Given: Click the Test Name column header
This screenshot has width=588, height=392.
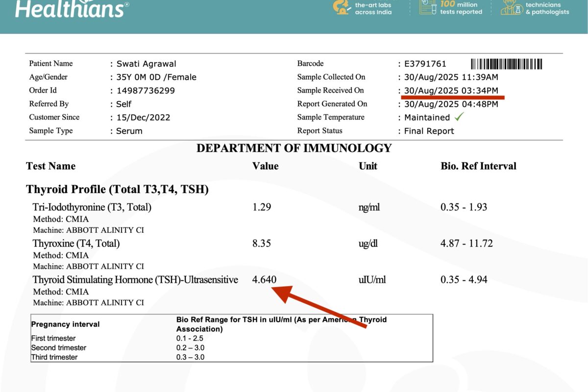Looking at the screenshot, I should (51, 166).
